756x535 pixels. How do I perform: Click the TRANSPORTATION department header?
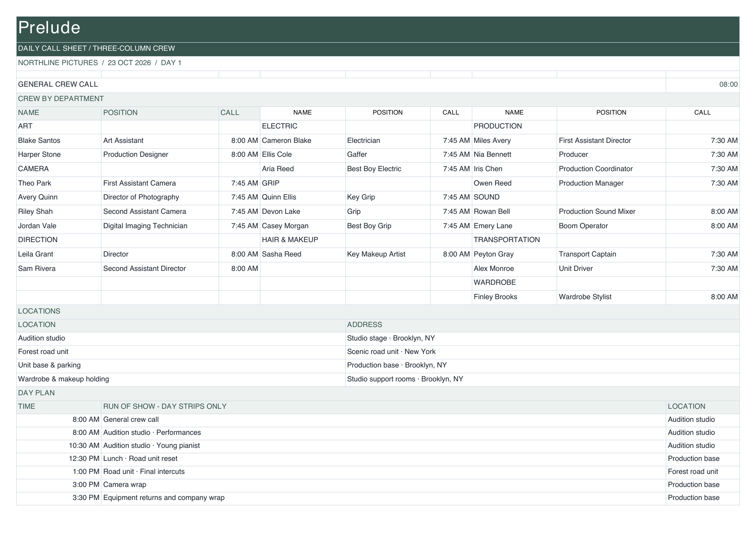[514, 240]
